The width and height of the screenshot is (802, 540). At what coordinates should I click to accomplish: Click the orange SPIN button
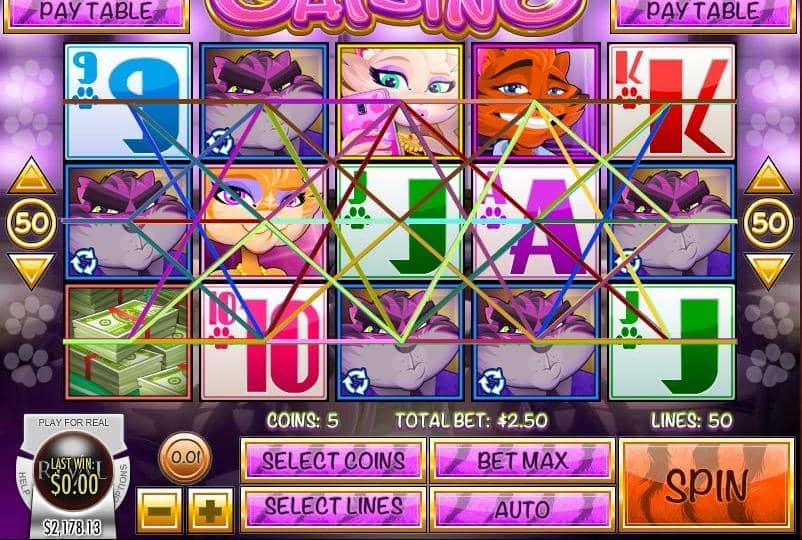click(x=707, y=485)
